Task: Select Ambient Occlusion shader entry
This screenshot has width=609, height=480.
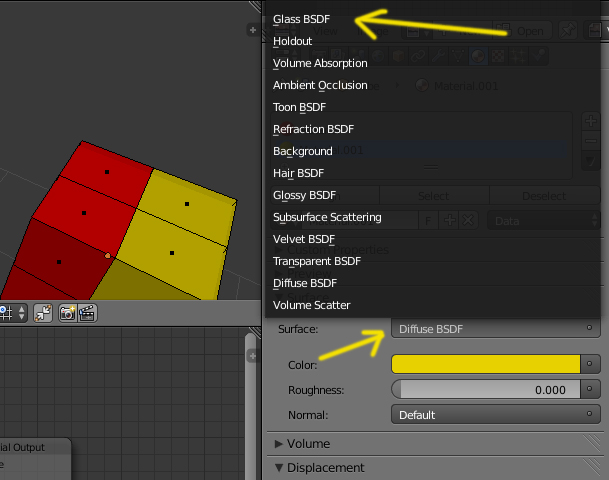Action: pyautogui.click(x=320, y=85)
